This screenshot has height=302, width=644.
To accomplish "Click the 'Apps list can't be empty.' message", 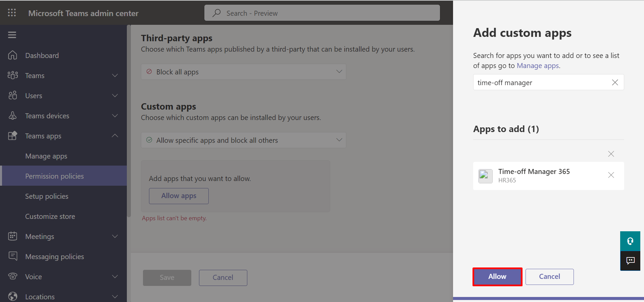I will [x=174, y=218].
